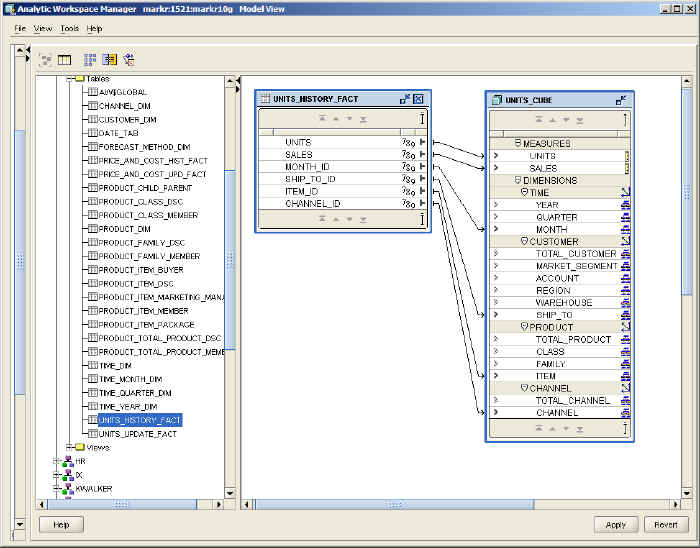Screen dimensions: 700x548
Task: Click the yellow highlighted mapping toolbar icon
Action: 109,59
